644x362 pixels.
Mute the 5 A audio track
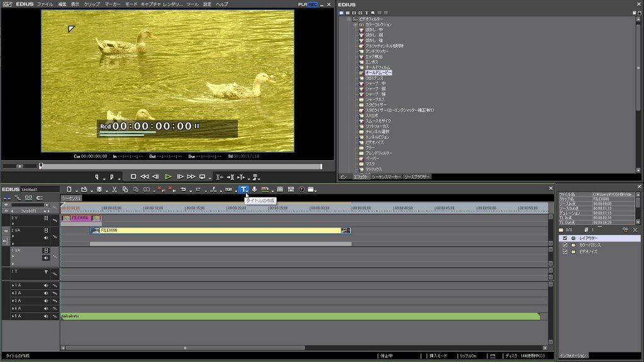46,316
